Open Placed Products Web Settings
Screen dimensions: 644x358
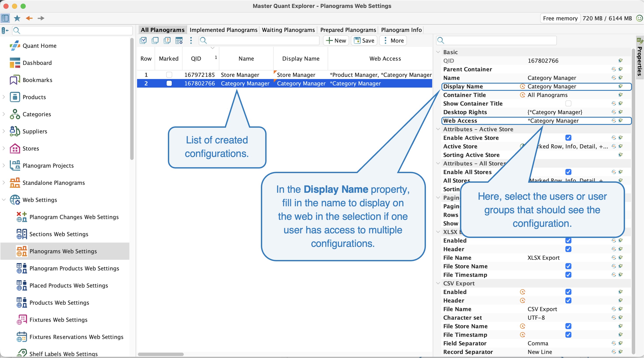(x=69, y=286)
